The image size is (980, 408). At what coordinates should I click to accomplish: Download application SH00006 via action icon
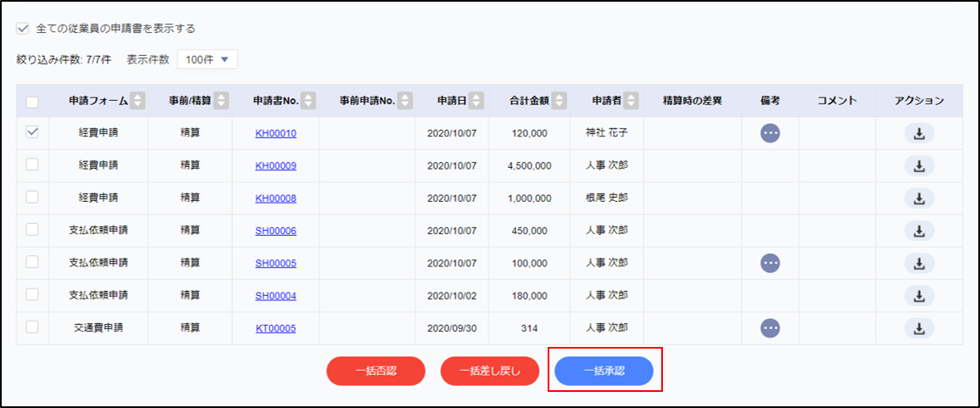click(x=919, y=231)
